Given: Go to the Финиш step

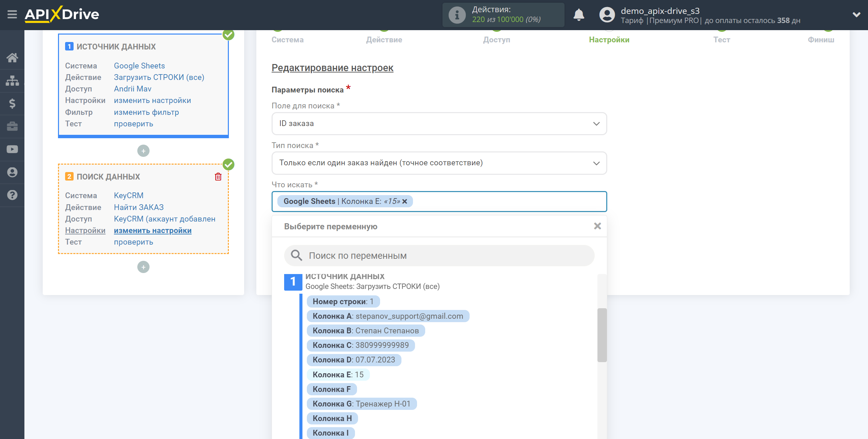Looking at the screenshot, I should [821, 40].
